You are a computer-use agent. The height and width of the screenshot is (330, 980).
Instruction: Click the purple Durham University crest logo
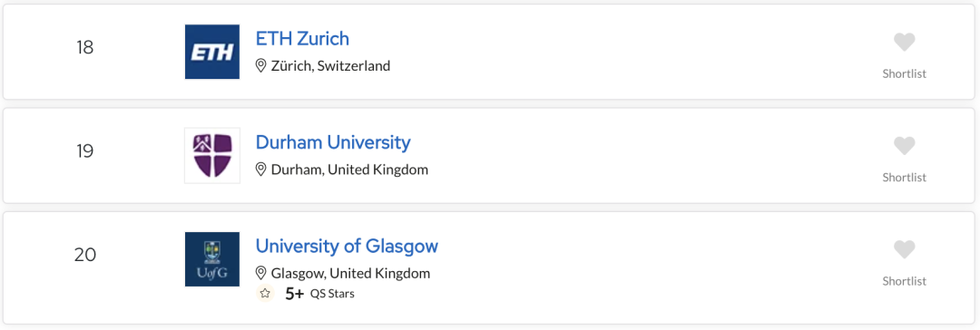click(x=211, y=156)
